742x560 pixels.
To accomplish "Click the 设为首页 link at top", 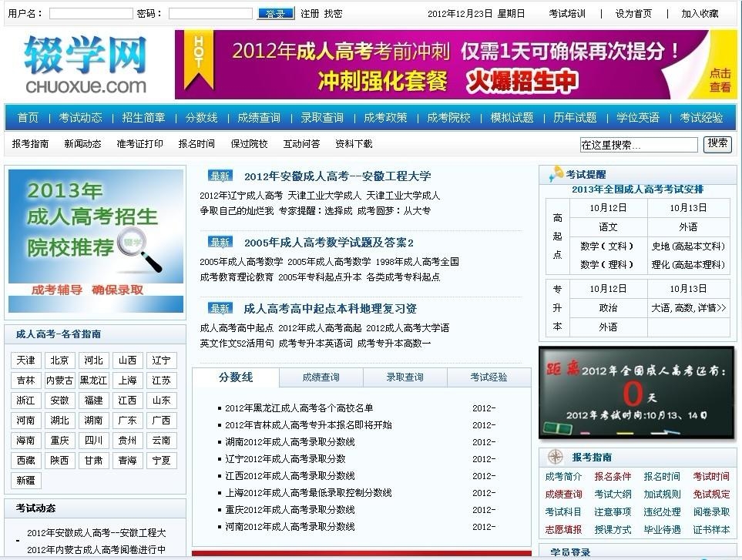I will point(633,14).
